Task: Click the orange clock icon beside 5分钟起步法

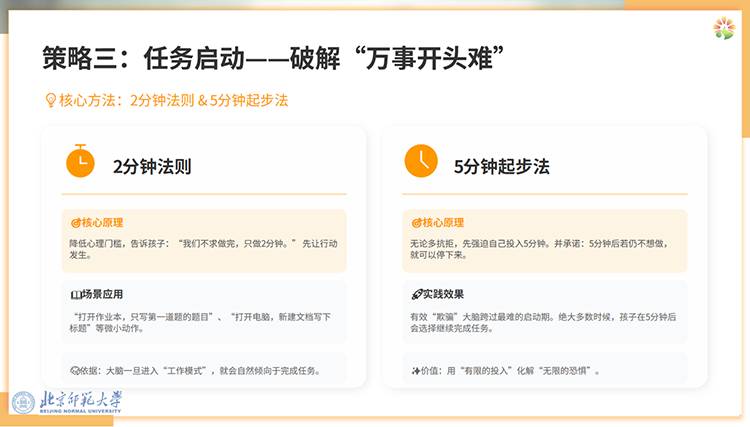Action: point(420,160)
